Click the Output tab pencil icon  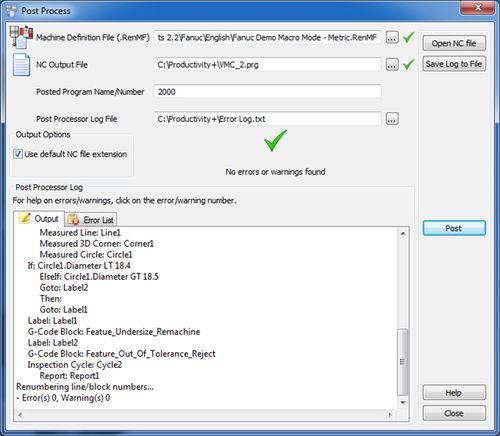tap(25, 218)
